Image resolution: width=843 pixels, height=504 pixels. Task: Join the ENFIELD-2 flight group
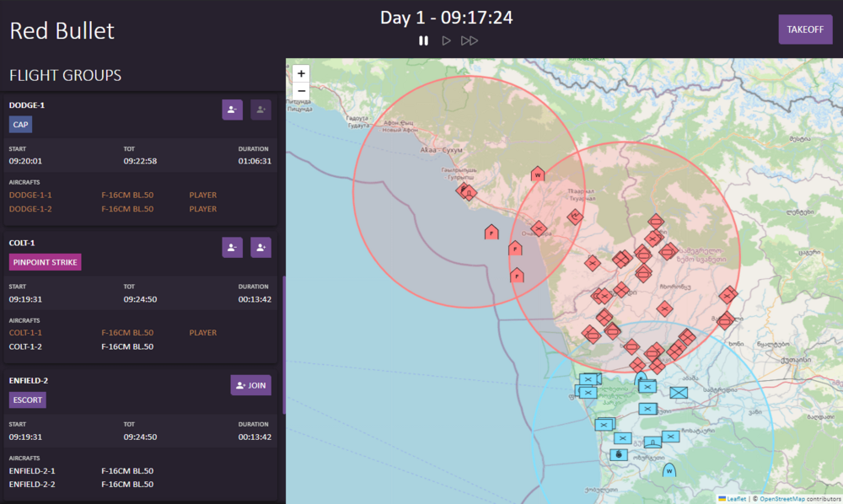pos(251,385)
